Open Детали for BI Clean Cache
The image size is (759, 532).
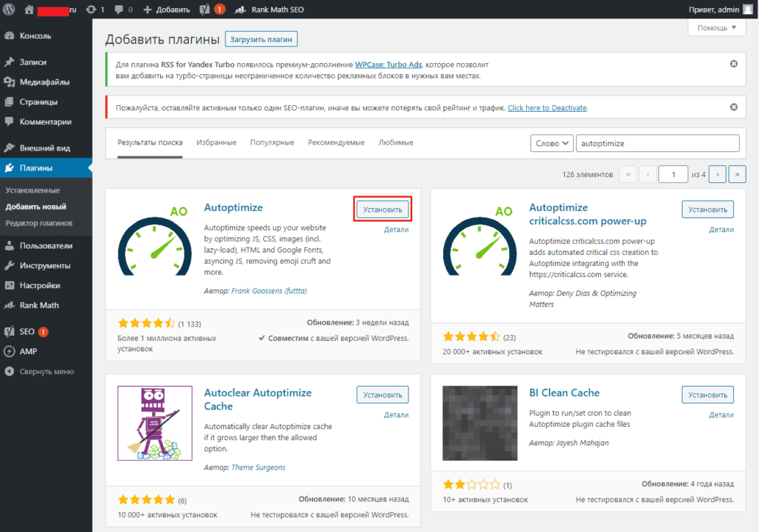point(721,415)
